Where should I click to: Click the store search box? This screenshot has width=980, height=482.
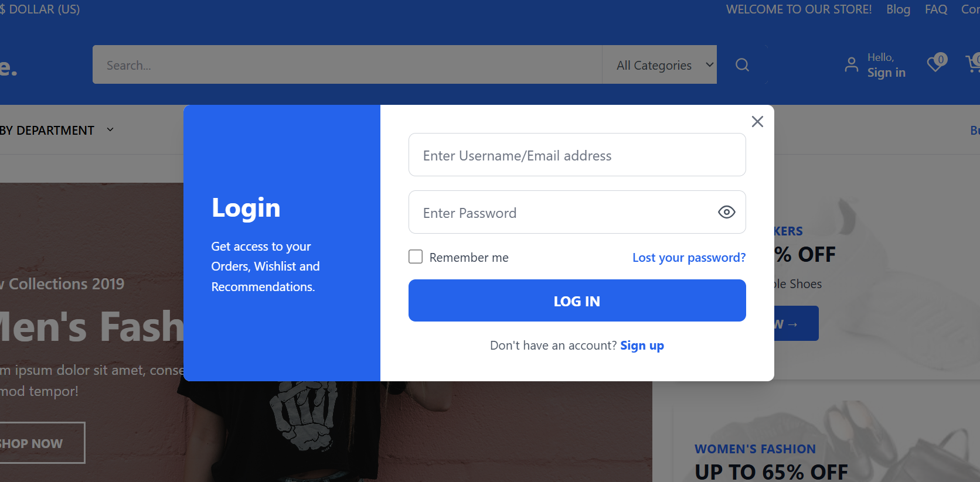(x=347, y=65)
